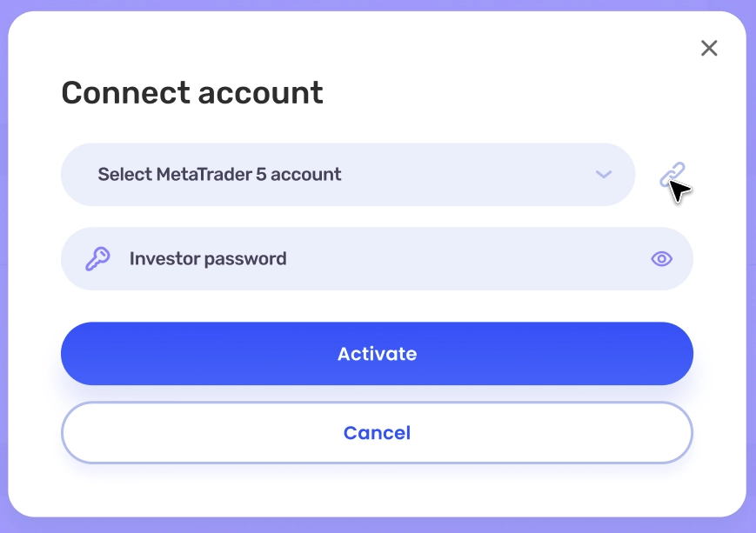Click the Investor password placeholder text
Image resolution: width=756 pixels, height=533 pixels.
tap(208, 258)
